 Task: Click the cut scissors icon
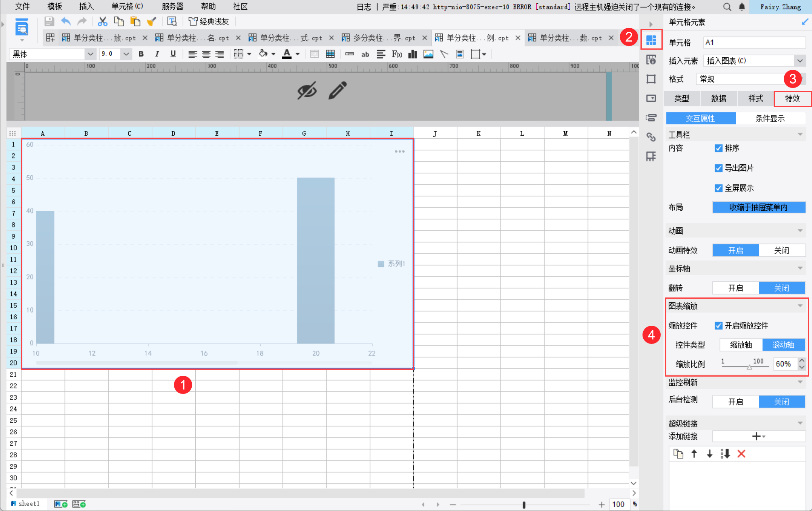pyautogui.click(x=103, y=21)
